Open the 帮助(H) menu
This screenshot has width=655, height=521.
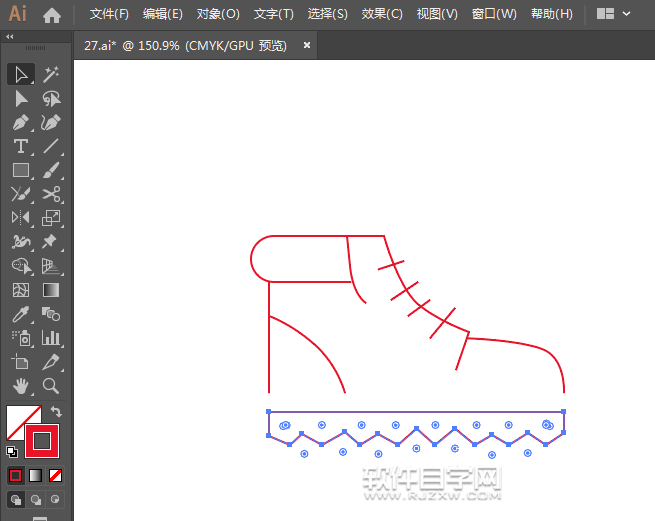pyautogui.click(x=552, y=14)
